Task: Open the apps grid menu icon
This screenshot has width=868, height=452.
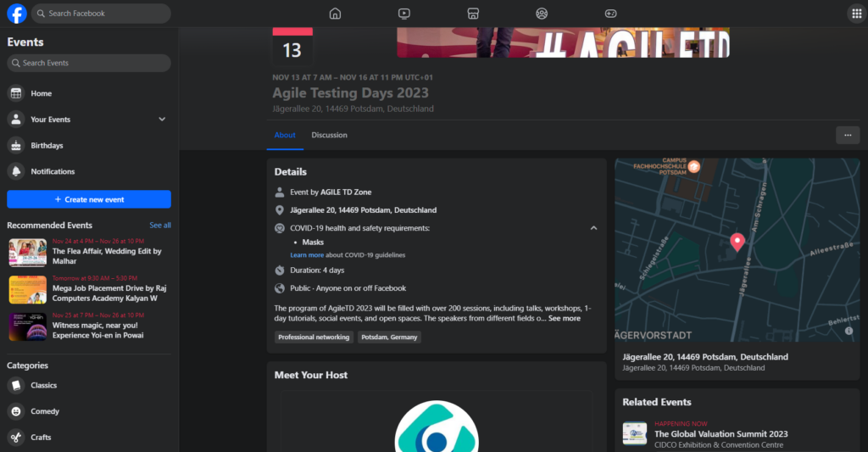Action: (x=855, y=14)
